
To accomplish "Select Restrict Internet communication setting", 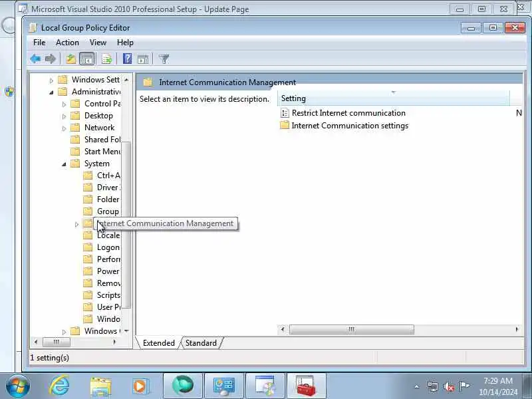I will [x=348, y=113].
